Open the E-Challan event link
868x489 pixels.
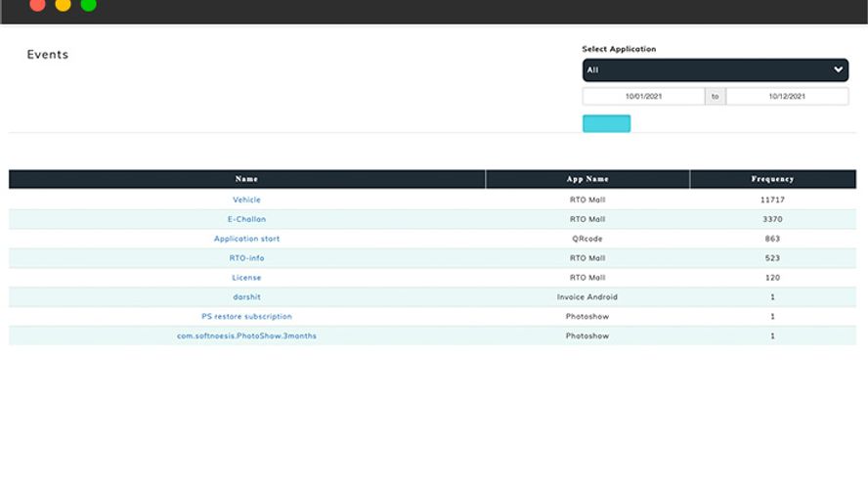(246, 219)
